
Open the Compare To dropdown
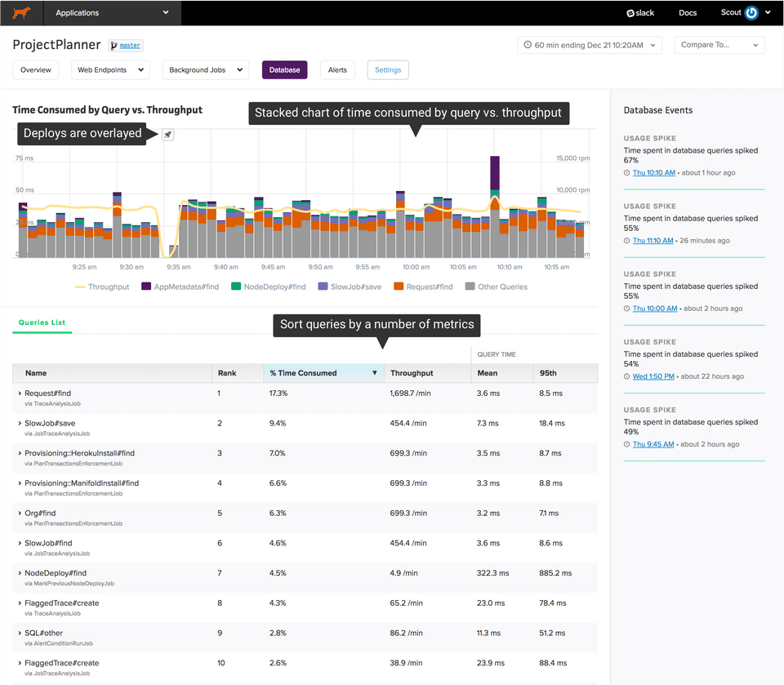[x=719, y=45]
